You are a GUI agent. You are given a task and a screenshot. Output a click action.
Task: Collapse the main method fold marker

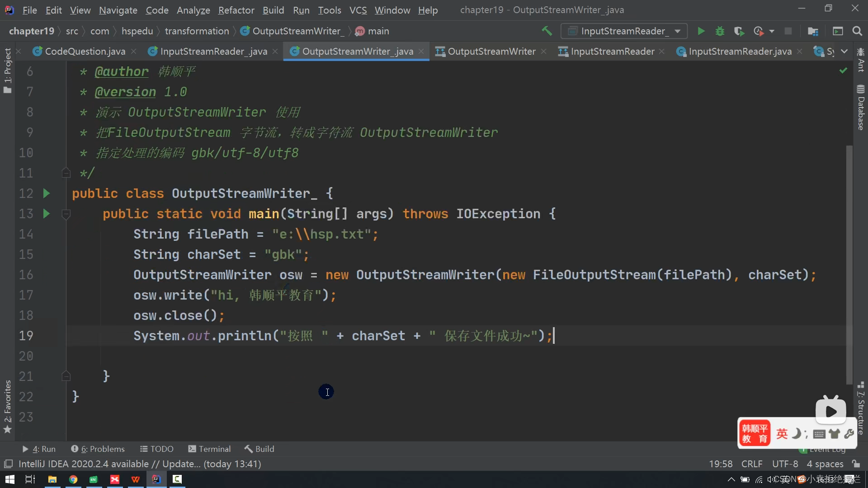click(x=66, y=214)
